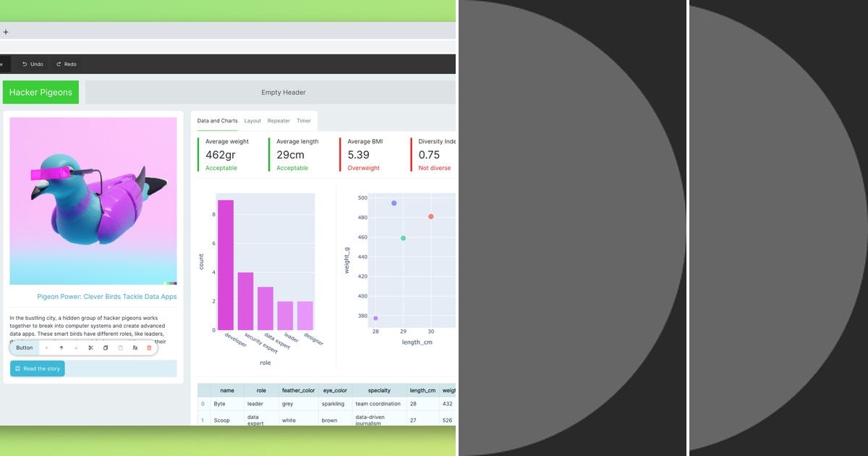Viewport: 868px width, 456px height.
Task: Select the Button label chip in floating toolbar
Action: click(25, 348)
